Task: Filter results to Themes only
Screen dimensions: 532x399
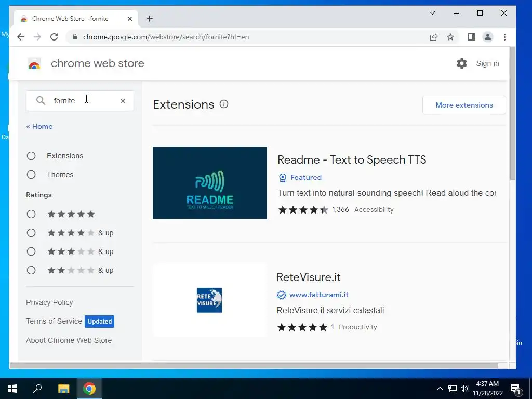Action: click(x=31, y=175)
